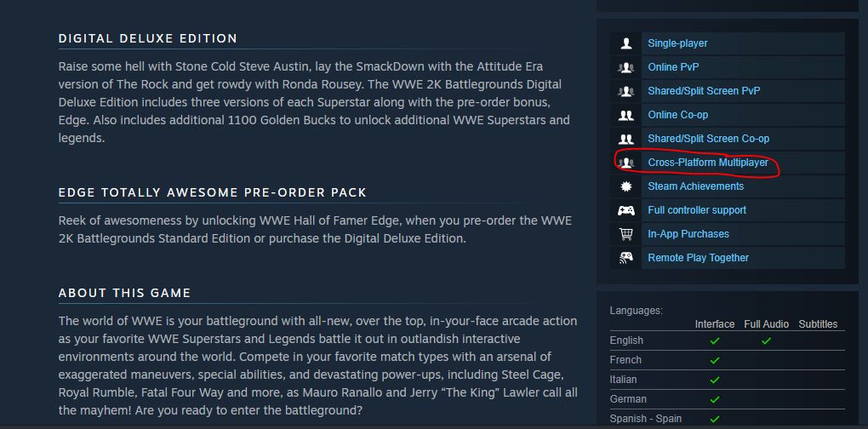This screenshot has width=868, height=429.
Task: Click the Remote Play Together icon
Action: point(625,258)
